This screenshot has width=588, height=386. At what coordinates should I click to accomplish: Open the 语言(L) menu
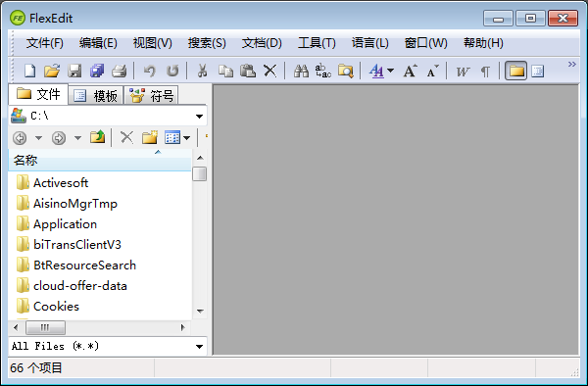click(x=370, y=43)
